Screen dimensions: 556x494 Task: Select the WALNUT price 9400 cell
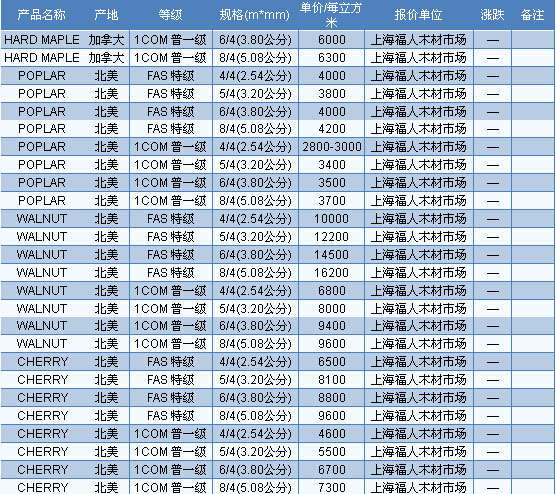click(x=332, y=326)
